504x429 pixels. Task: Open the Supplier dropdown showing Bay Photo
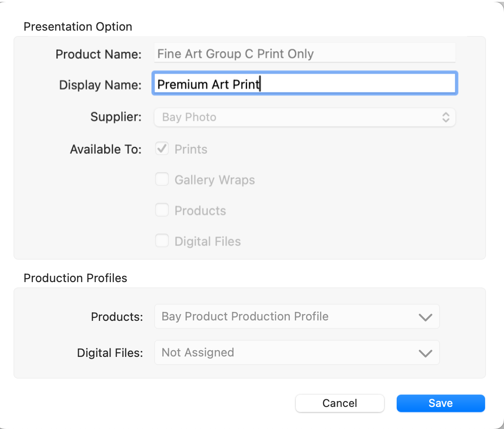[298, 117]
